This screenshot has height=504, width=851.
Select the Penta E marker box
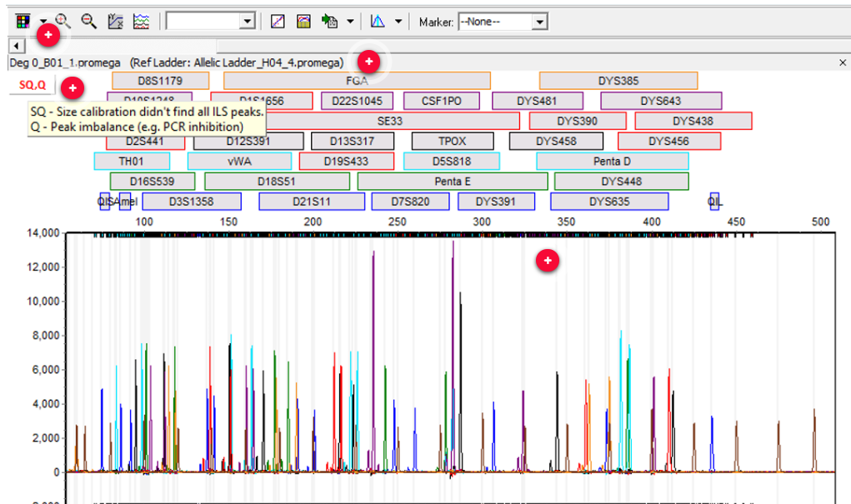(453, 182)
